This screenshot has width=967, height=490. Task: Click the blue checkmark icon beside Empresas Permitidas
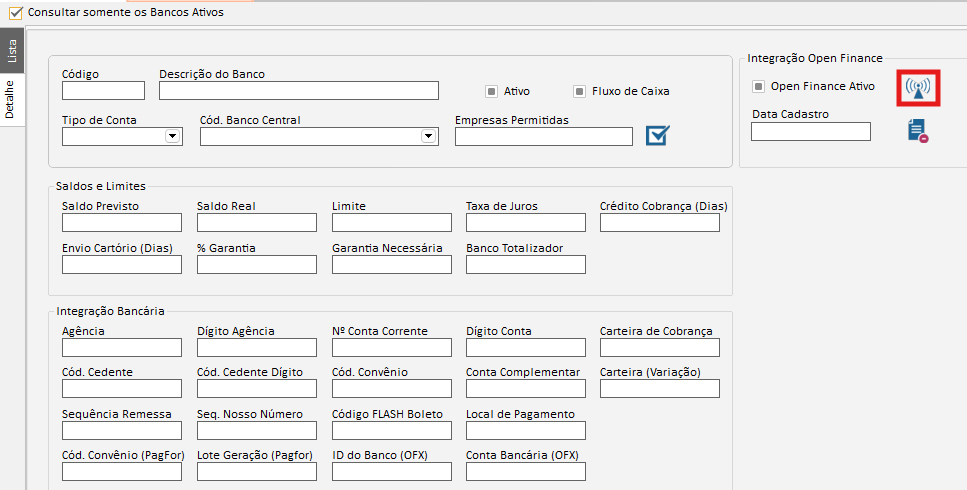pyautogui.click(x=657, y=136)
